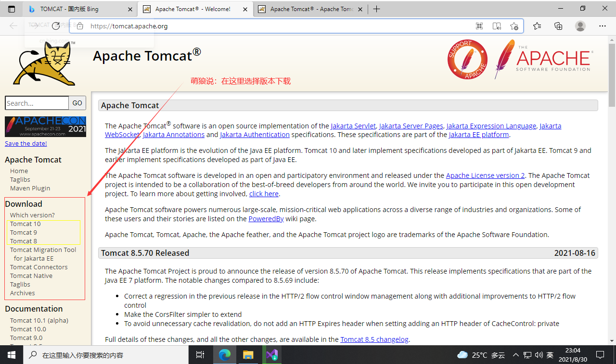Add this page to favorites

(514, 26)
